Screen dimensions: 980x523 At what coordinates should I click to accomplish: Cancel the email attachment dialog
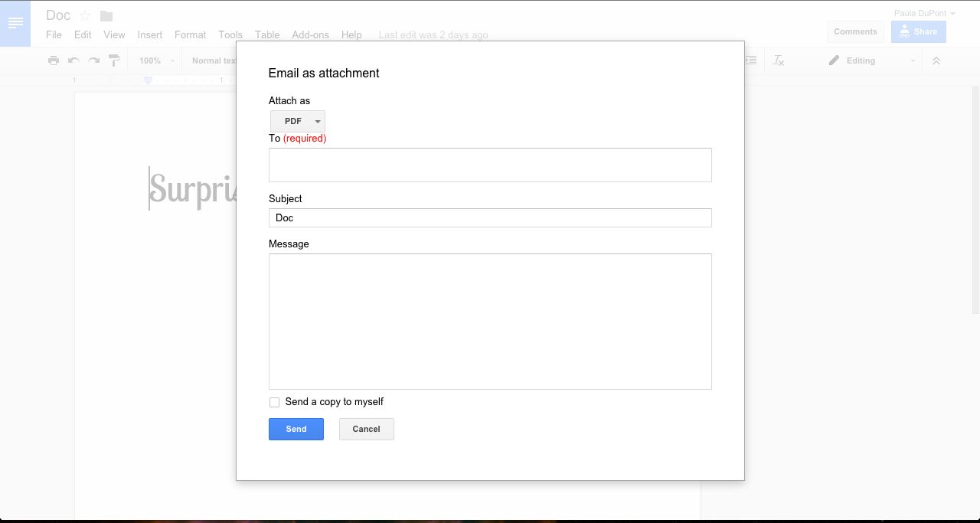366,429
